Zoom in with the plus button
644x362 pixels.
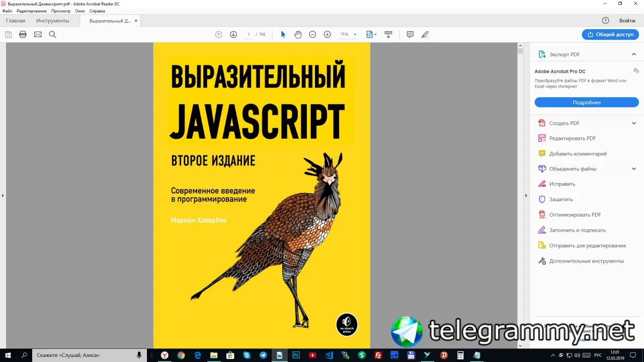tap(327, 34)
